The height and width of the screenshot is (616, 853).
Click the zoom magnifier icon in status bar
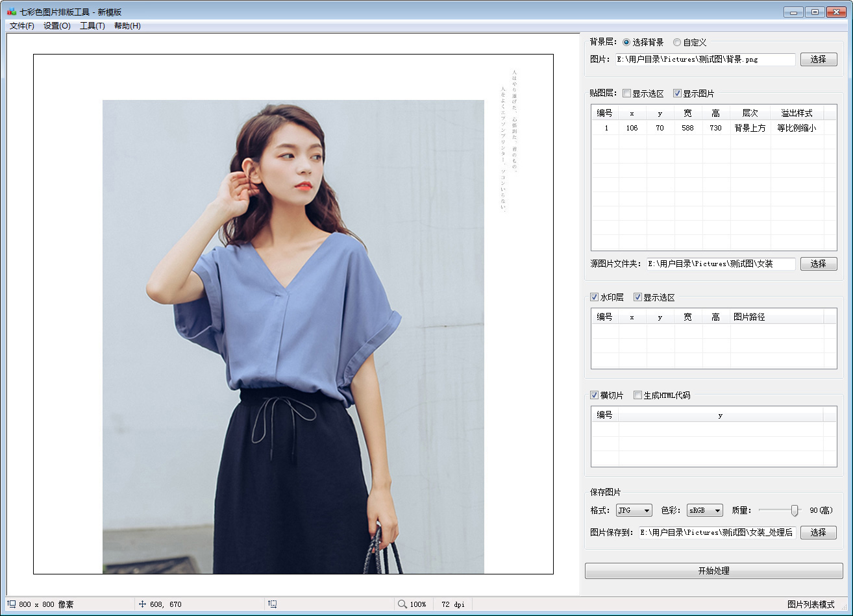point(402,604)
